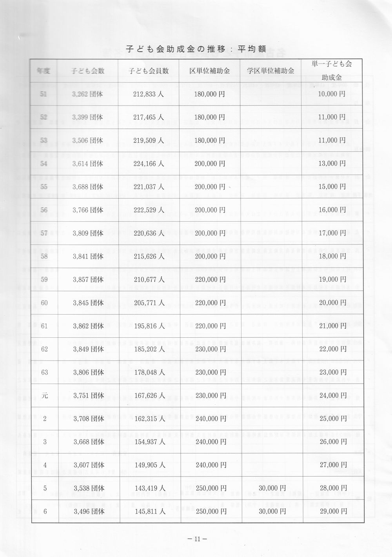
Task: Click the 区単位補助金 column header
Action: [x=209, y=71]
